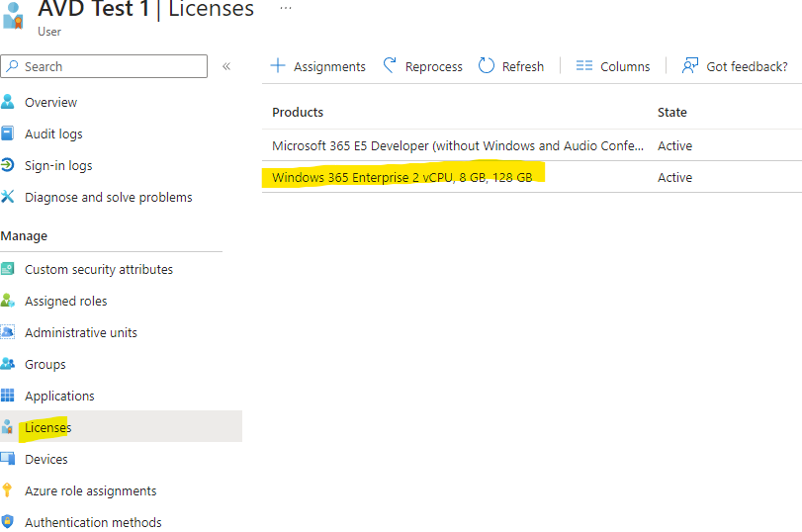Click the State column header
Image resolution: width=802 pixels, height=532 pixels.
tap(672, 112)
